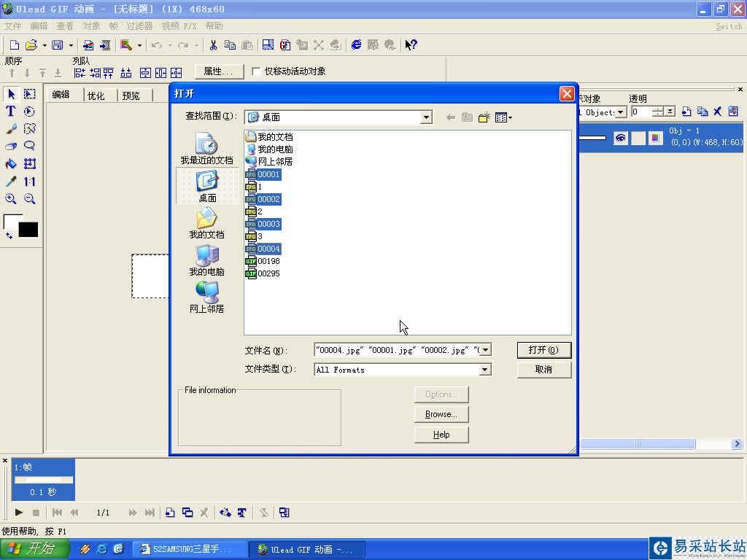The width and height of the screenshot is (747, 560).
Task: Open the view menu dropdown in dialog
Action: [x=503, y=117]
